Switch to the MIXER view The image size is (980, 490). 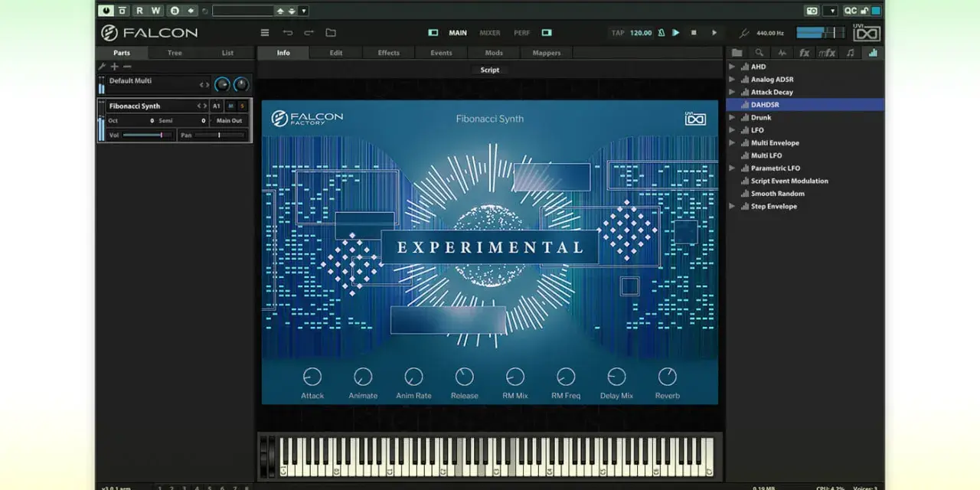coord(490,33)
